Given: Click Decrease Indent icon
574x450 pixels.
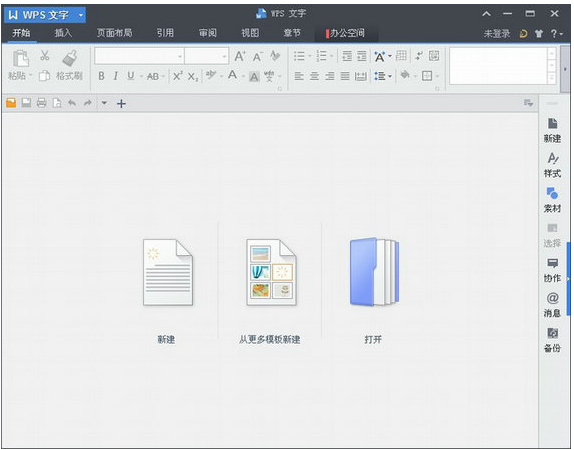Looking at the screenshot, I should click(346, 56).
